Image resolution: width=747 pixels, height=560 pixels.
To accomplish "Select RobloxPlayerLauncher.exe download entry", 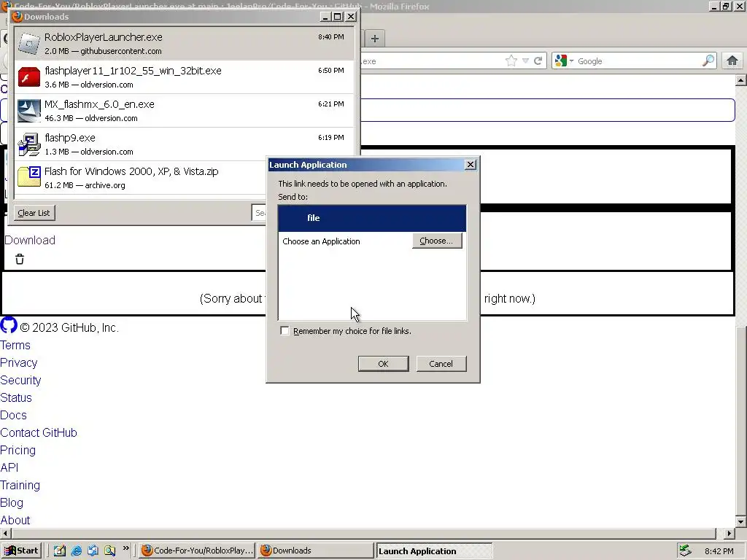I will pos(185,44).
